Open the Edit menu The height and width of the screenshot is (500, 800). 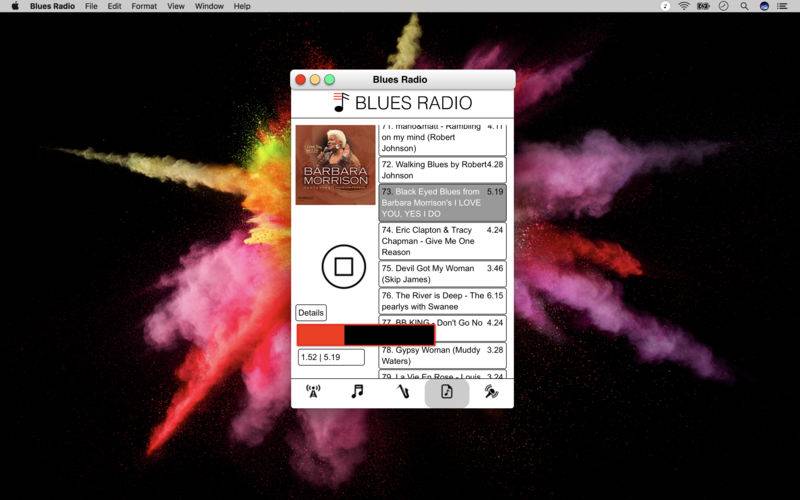click(114, 6)
